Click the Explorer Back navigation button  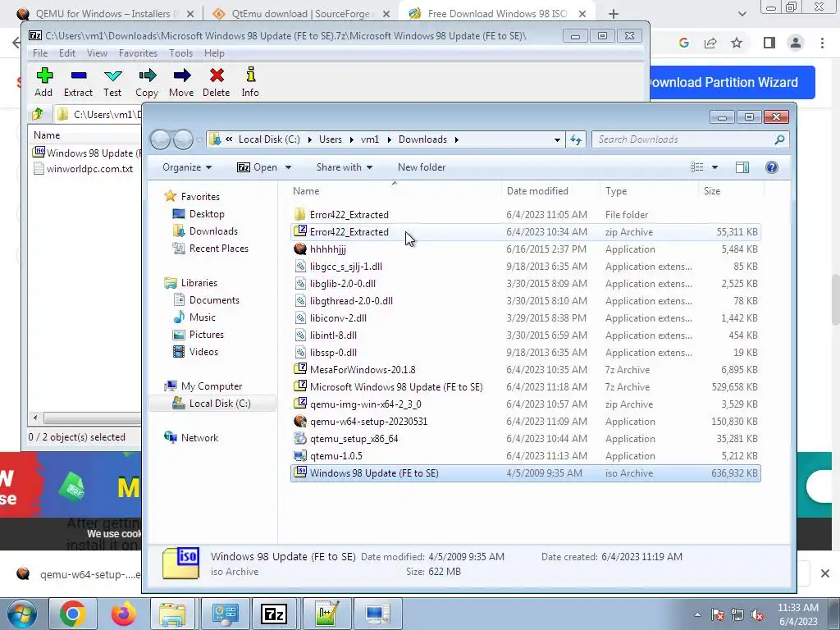point(160,139)
